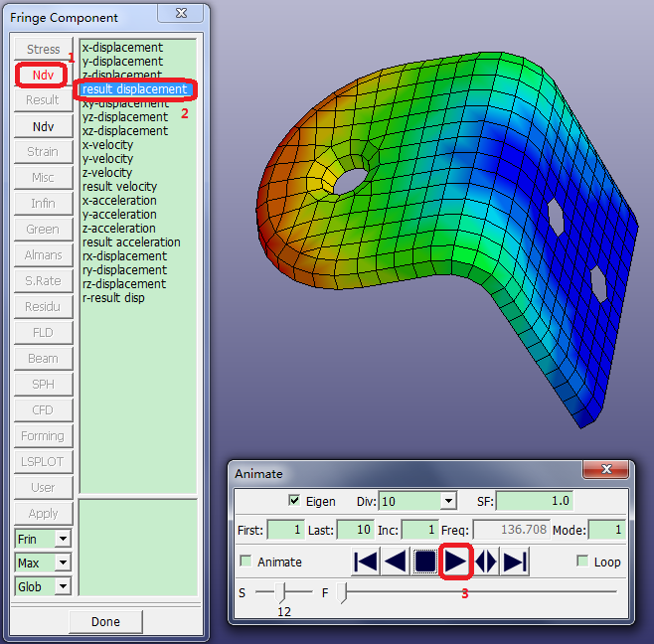Click the play forward animation button
The height and width of the screenshot is (644, 654).
click(x=455, y=562)
